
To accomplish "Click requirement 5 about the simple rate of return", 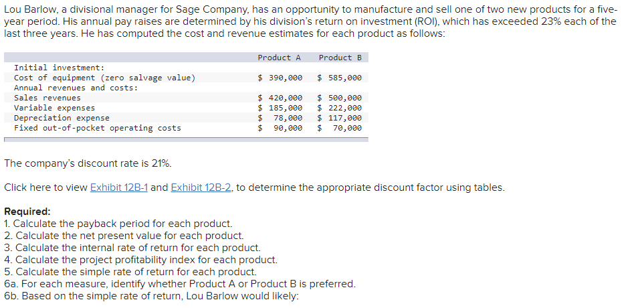I will [x=130, y=272].
